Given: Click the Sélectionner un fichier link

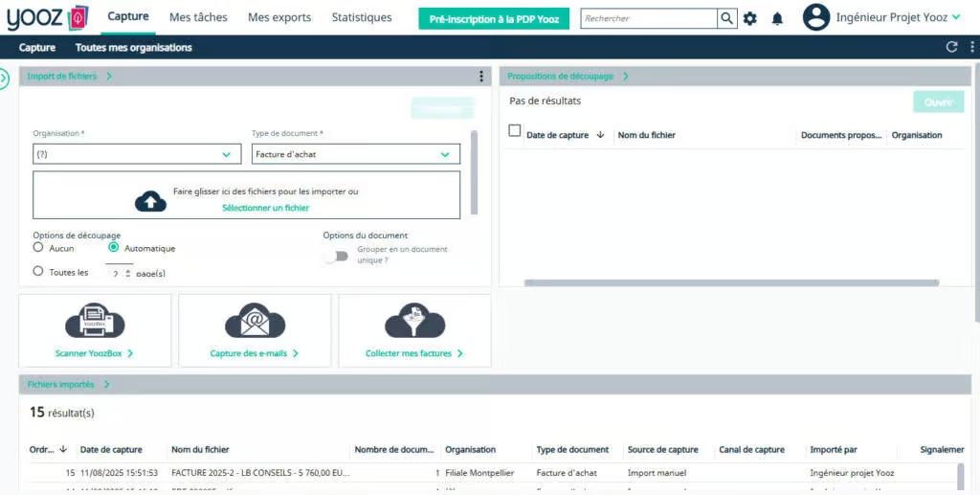Looking at the screenshot, I should click(x=265, y=208).
